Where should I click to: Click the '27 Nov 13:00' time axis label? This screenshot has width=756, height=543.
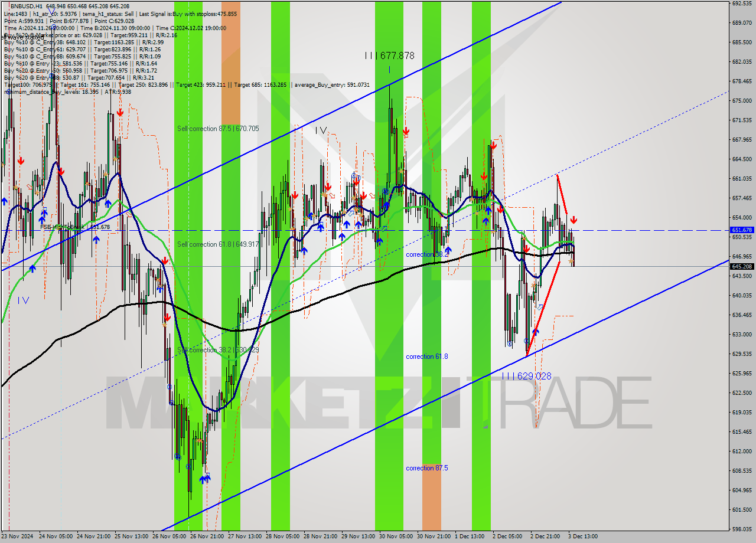tap(245, 537)
